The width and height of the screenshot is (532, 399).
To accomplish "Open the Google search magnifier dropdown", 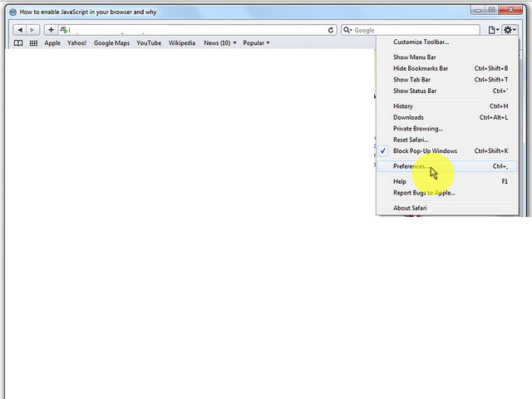I will pyautogui.click(x=348, y=30).
